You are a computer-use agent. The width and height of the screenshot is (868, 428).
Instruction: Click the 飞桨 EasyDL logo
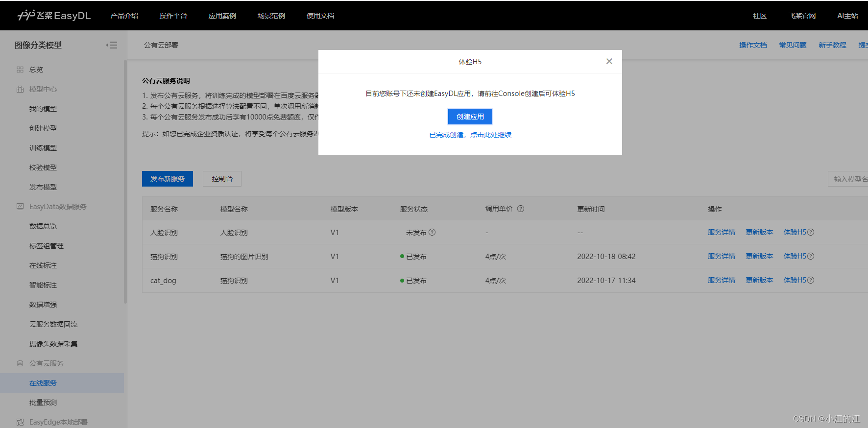[x=54, y=15]
